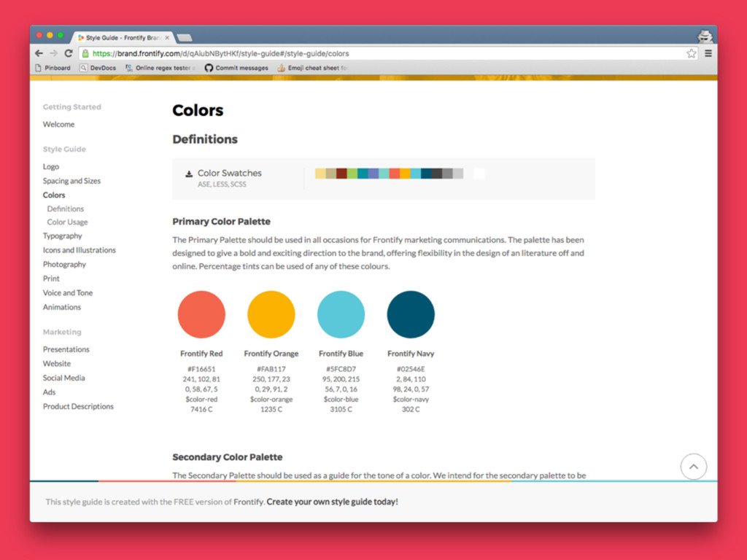747x560 pixels.
Task: Open Social Media under Marketing
Action: pos(64,378)
